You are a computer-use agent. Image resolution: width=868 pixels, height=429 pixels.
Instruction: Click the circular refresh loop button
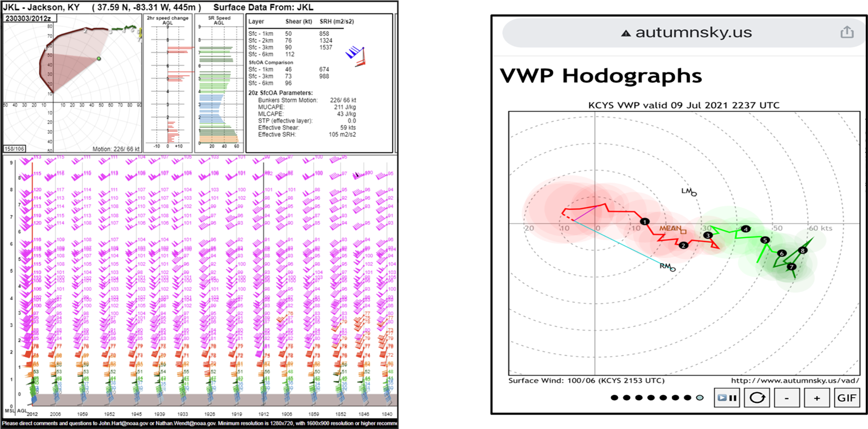tap(757, 398)
